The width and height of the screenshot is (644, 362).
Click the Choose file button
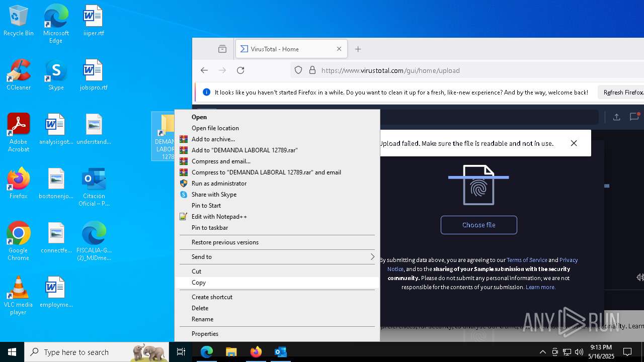479,225
